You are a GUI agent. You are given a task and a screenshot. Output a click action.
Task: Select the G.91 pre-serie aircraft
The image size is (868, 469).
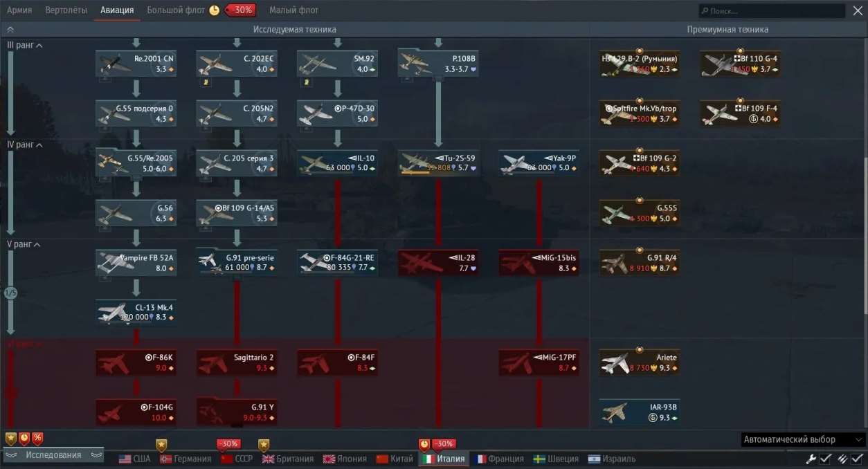pos(237,263)
